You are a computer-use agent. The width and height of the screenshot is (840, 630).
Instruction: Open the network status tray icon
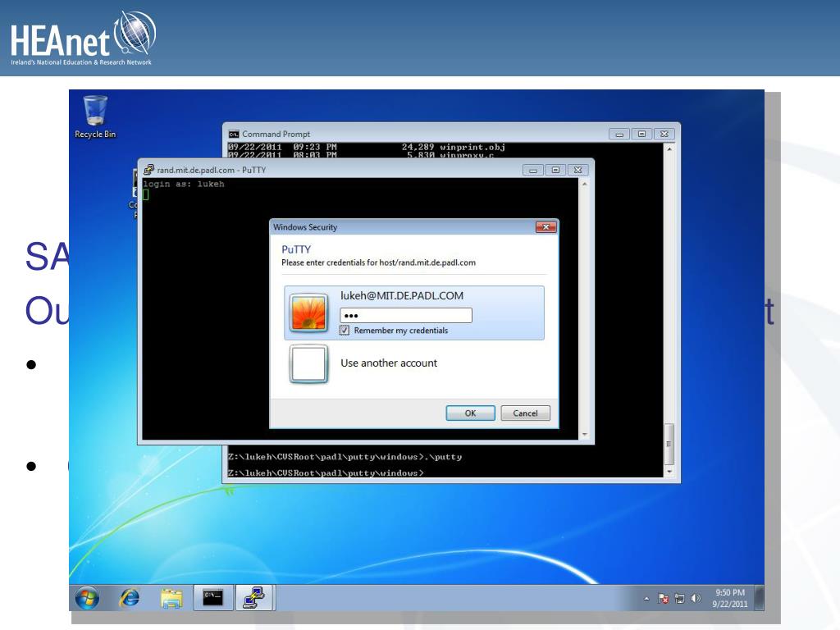pos(679,598)
